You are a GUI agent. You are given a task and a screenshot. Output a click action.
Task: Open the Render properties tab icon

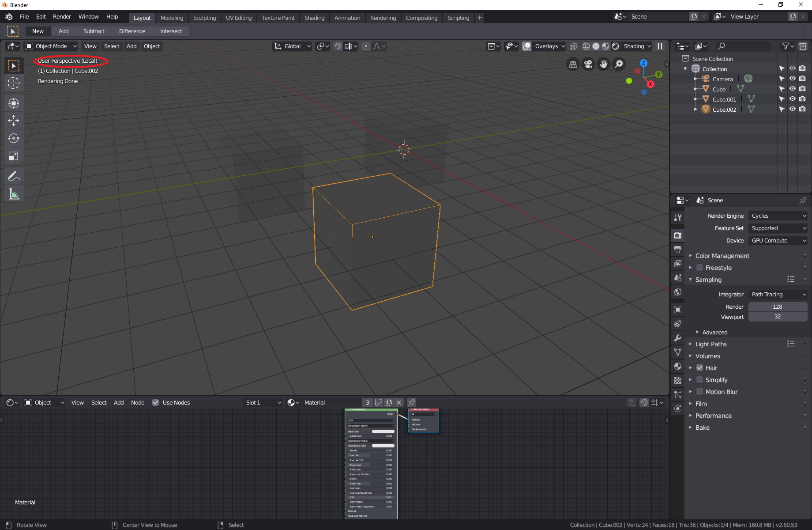[x=678, y=235]
